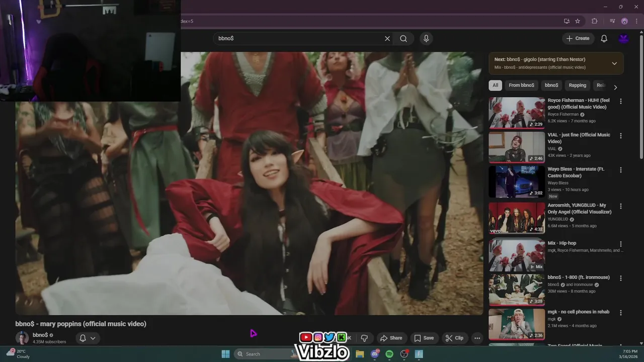Open Chrome three-dot menu
This screenshot has width=644, height=362.
tap(636, 21)
